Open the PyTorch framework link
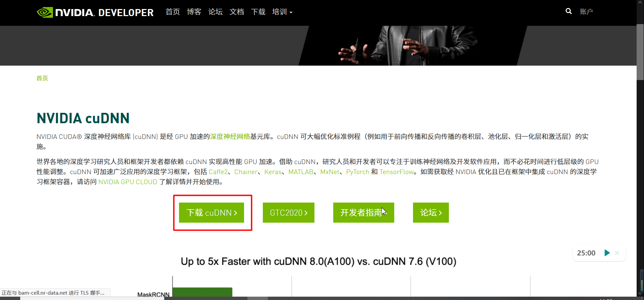 click(357, 172)
